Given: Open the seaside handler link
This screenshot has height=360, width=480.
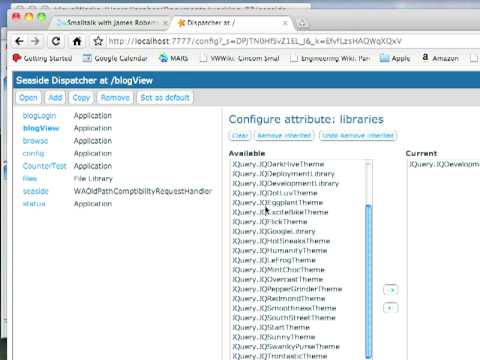Looking at the screenshot, I should pyautogui.click(x=36, y=191).
